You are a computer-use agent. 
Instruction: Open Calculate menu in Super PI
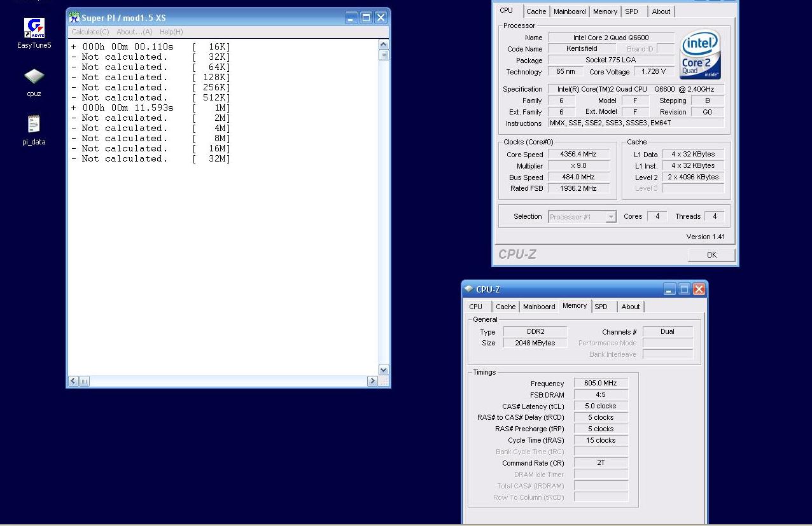[90, 32]
